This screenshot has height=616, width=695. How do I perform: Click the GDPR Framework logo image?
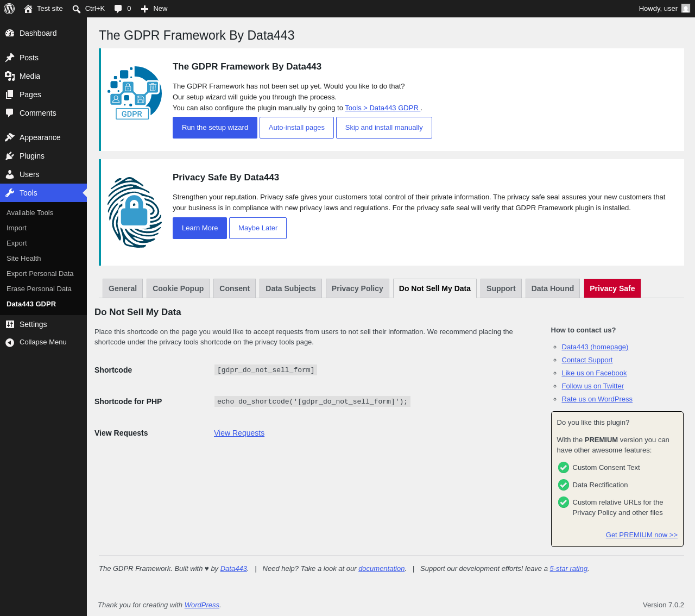(x=135, y=93)
